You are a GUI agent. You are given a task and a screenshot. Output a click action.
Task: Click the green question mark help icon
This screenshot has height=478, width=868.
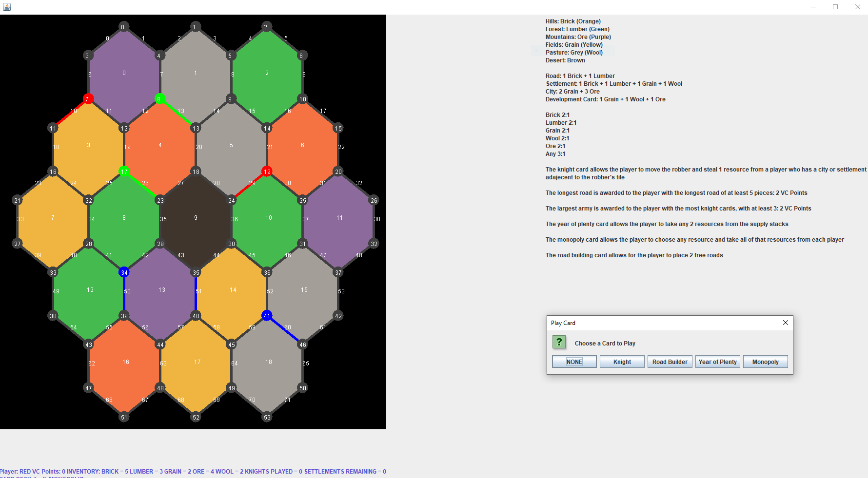coord(559,342)
